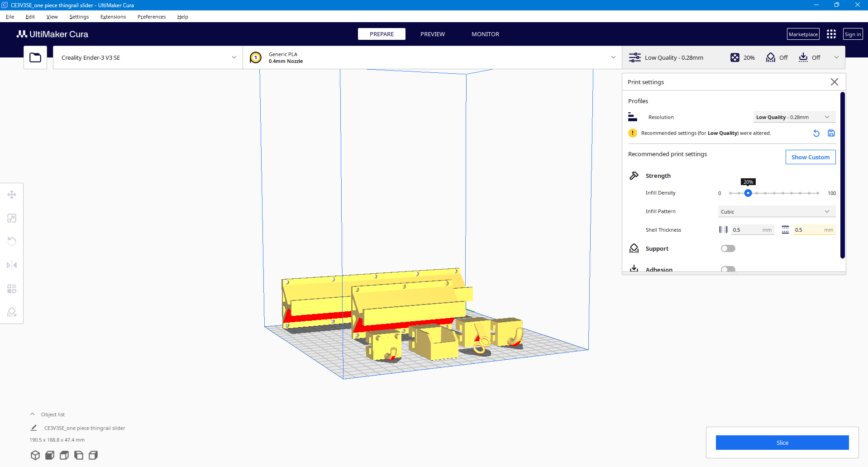Select the Move tool in left toolbar
Image resolution: width=868 pixels, height=467 pixels.
12,195
